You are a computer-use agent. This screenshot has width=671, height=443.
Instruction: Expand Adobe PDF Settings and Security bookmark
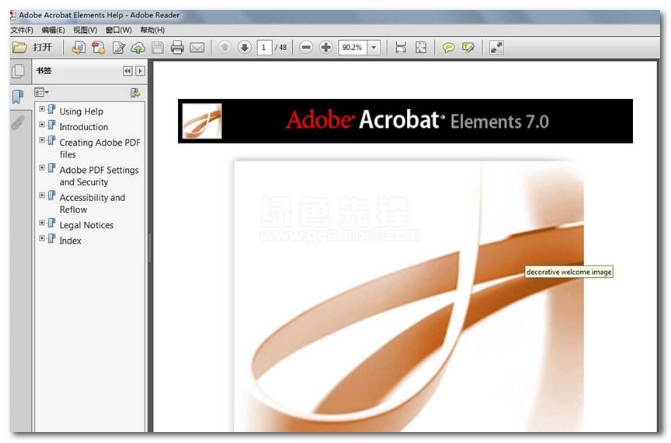point(42,168)
